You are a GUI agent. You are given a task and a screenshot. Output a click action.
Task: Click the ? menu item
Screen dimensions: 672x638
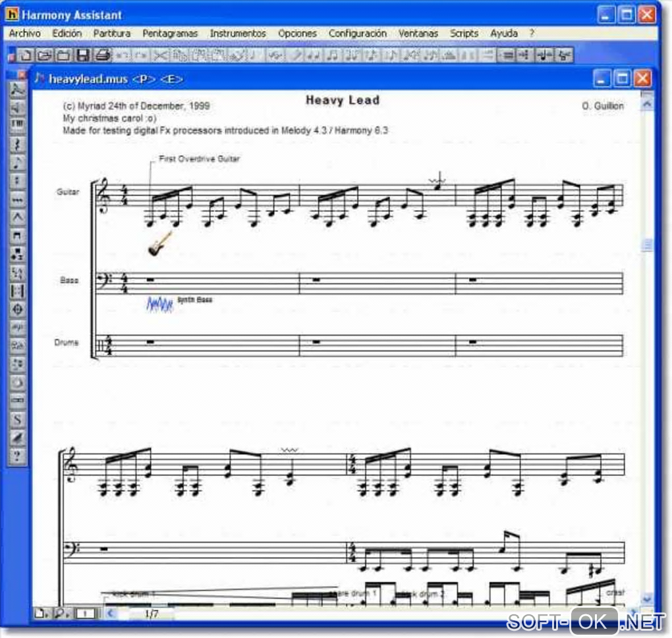coord(532,34)
